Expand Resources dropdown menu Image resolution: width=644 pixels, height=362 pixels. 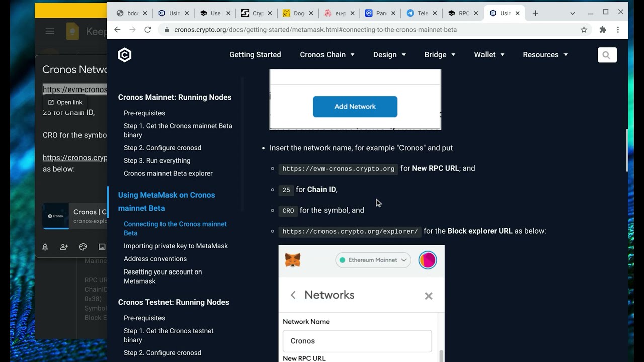pos(545,55)
